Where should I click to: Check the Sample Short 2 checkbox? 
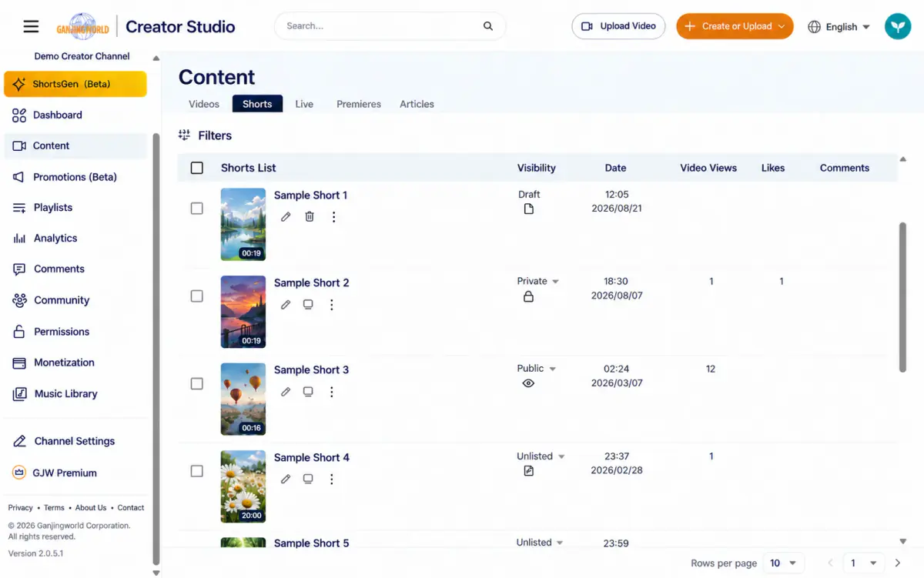[197, 296]
